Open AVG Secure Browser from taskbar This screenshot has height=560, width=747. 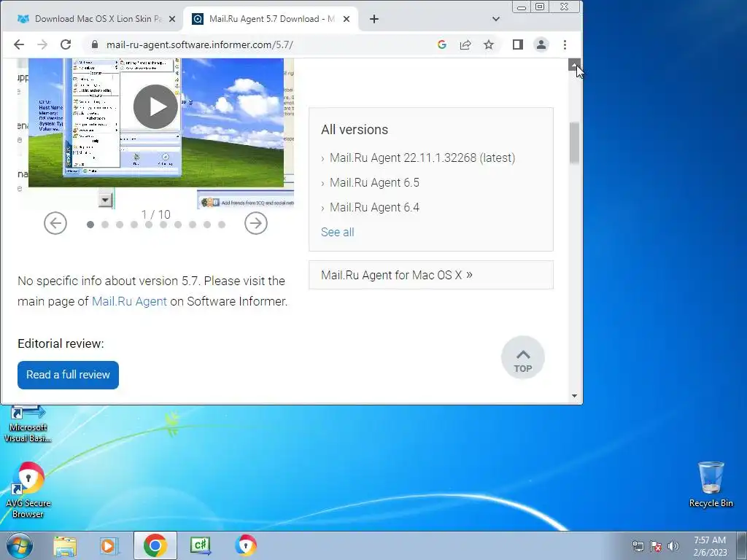pos(246,545)
